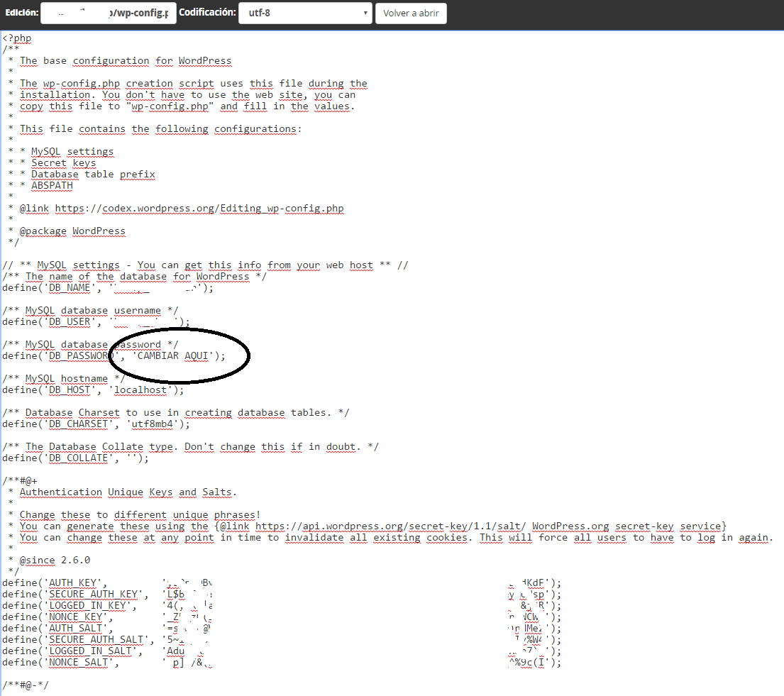Click the 'LOGGED_IN_SALT' define line
Viewport: 784px width, 696px height.
click(282, 651)
